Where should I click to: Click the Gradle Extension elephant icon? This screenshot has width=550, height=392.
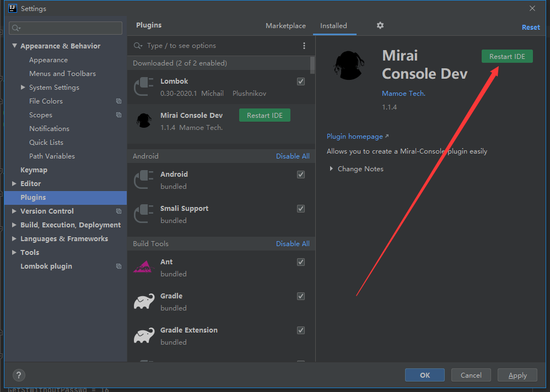[x=144, y=336]
